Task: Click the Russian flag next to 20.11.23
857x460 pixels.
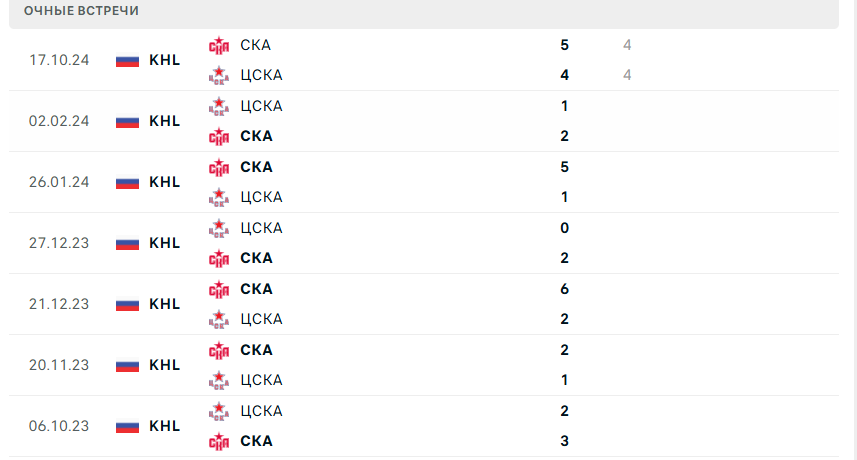Action: coord(127,365)
